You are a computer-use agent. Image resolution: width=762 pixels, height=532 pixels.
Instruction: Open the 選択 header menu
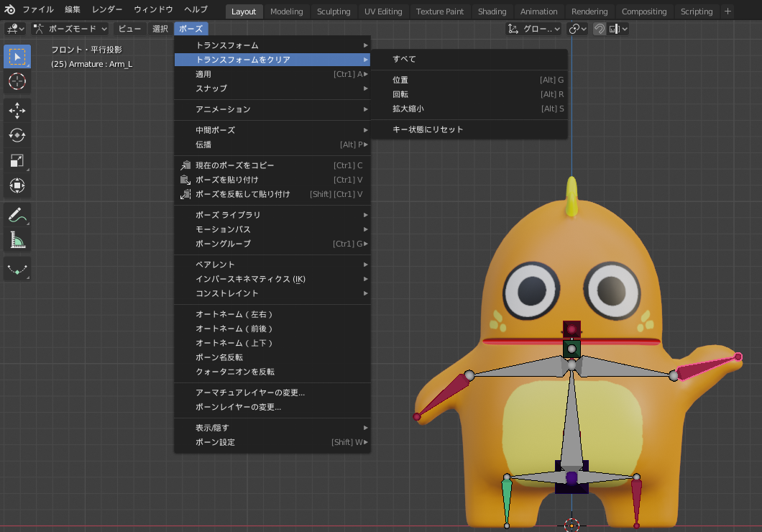(x=160, y=29)
